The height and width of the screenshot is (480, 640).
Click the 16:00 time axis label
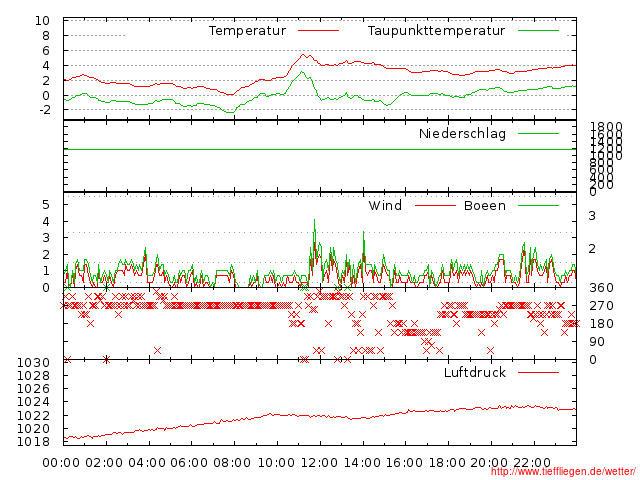pos(404,463)
